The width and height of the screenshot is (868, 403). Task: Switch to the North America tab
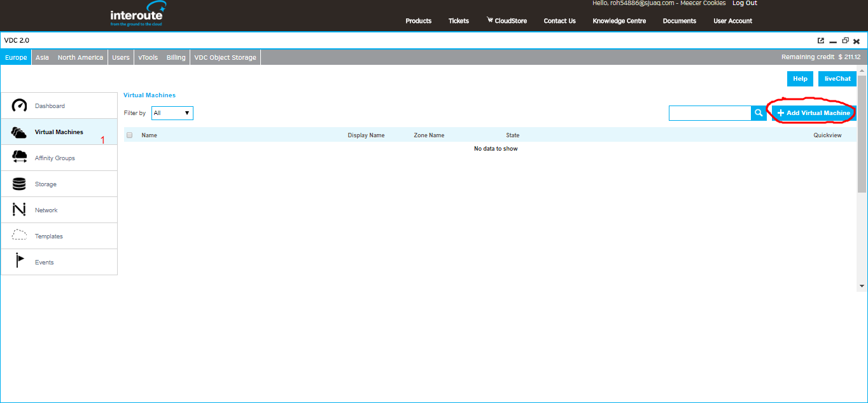click(80, 57)
